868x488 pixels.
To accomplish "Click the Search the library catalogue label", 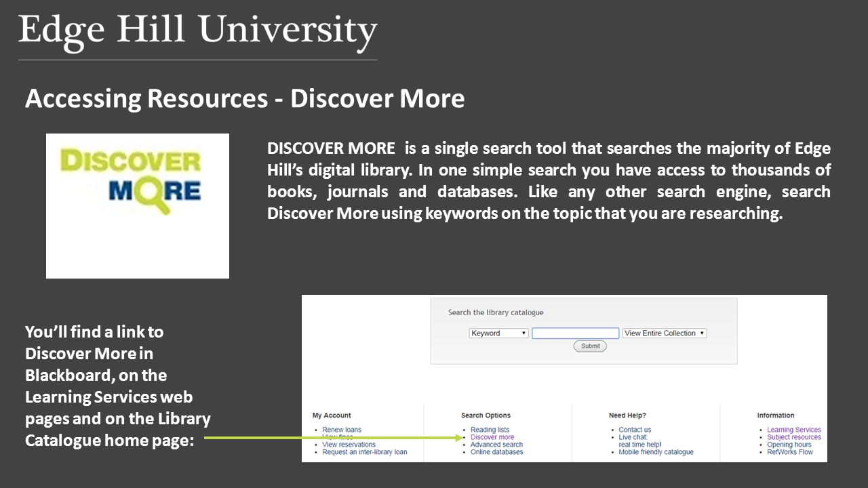I will 496,312.
